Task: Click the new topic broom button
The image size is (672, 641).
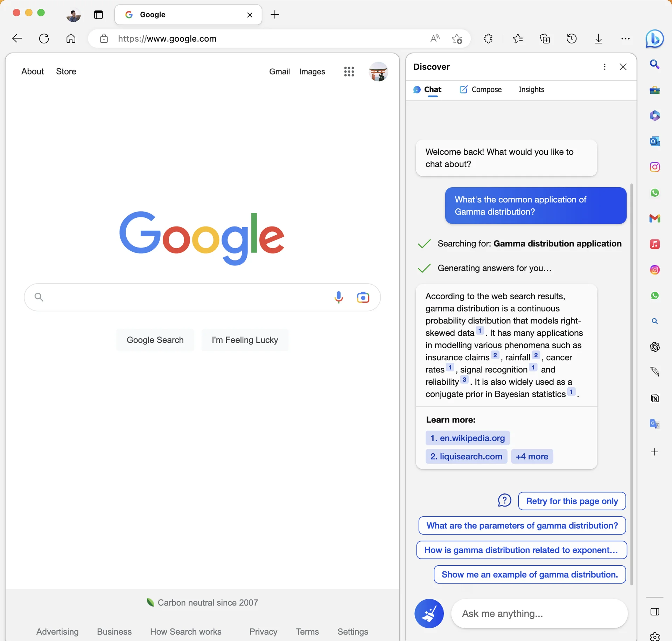Action: pos(429,613)
